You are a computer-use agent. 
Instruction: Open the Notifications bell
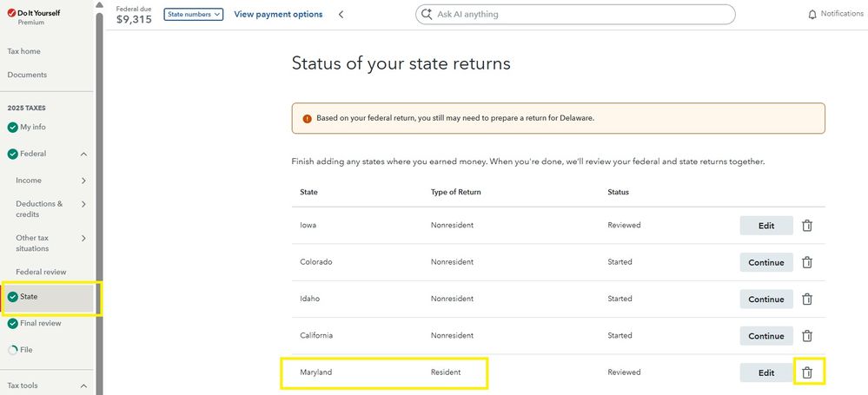pyautogui.click(x=812, y=15)
